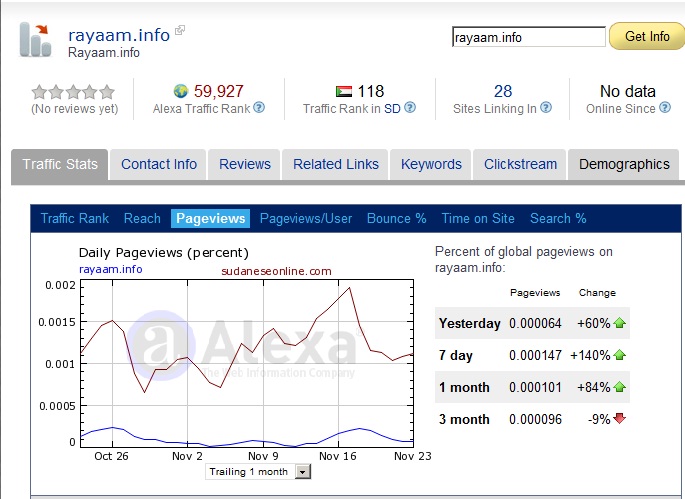685x499 pixels.
Task: Click the No reviews yet text
Action: [75, 108]
